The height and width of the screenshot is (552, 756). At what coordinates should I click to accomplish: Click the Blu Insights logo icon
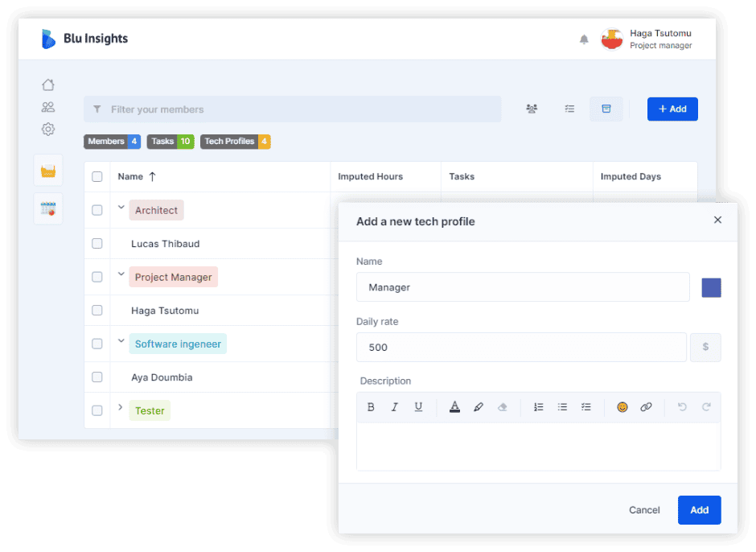48,39
